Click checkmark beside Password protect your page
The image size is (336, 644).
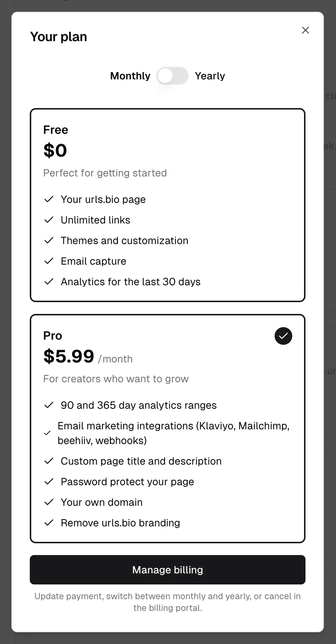(x=49, y=482)
